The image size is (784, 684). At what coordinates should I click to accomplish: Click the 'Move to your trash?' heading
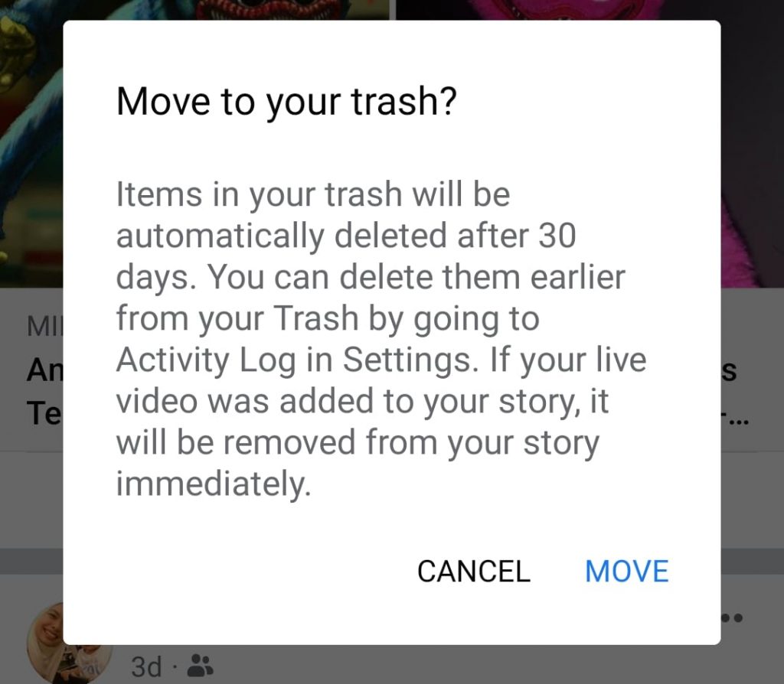pyautogui.click(x=286, y=102)
